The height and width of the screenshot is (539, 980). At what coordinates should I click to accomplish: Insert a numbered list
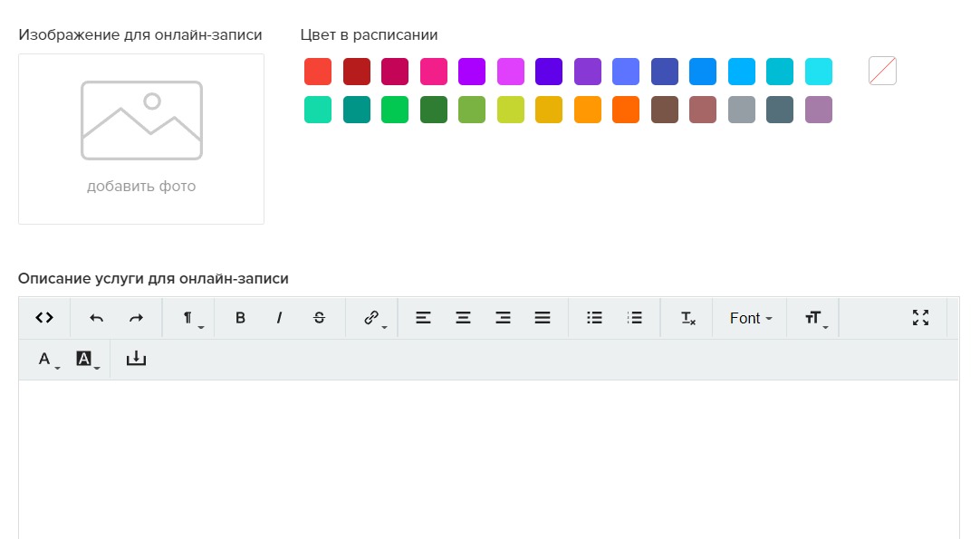tap(634, 318)
